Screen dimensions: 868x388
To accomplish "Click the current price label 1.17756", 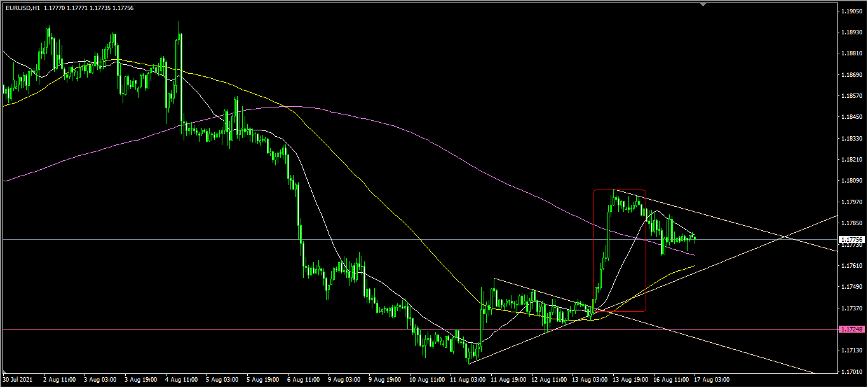I will coord(851,240).
